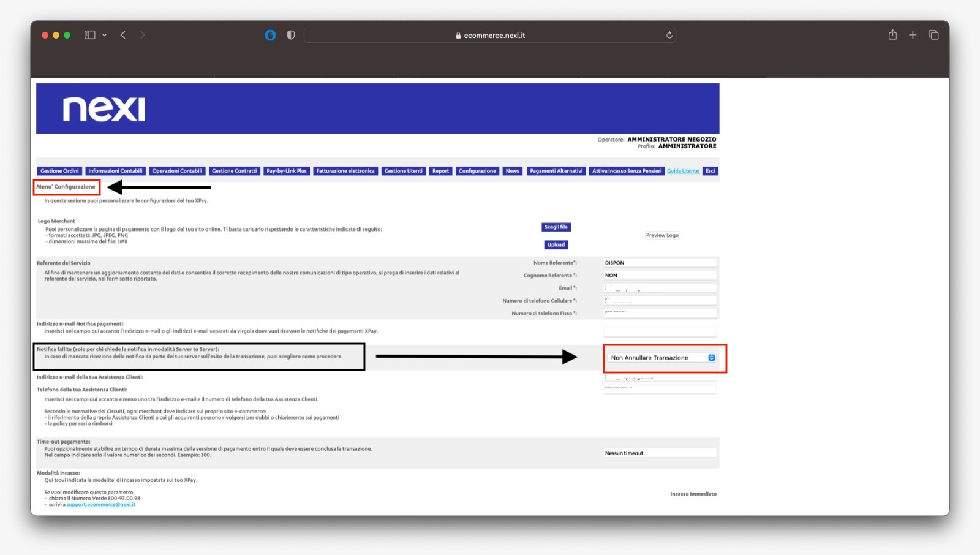
Task: Open the Informazioni Contabili menu
Action: point(115,171)
